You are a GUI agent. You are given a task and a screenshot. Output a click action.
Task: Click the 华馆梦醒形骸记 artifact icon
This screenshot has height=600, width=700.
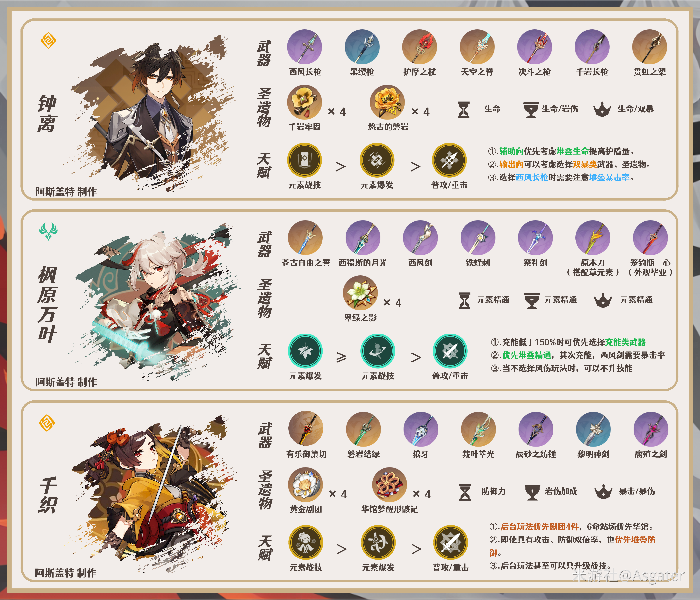click(x=389, y=484)
